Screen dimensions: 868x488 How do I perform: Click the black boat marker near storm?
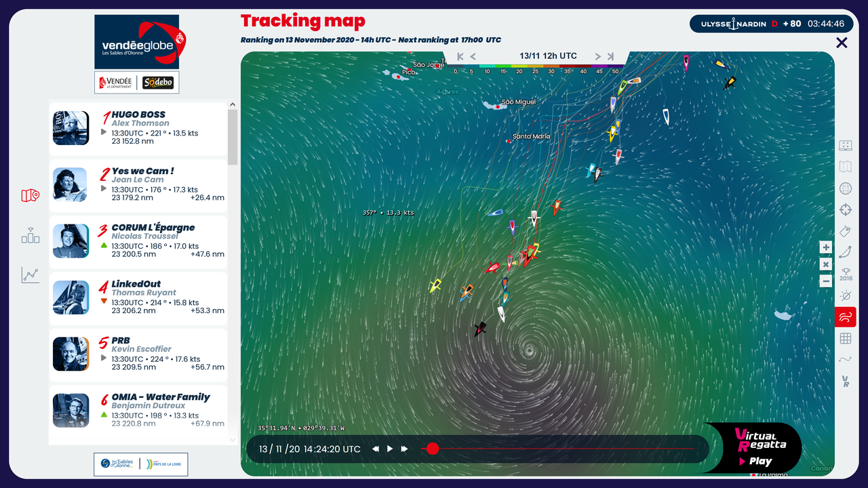point(480,329)
